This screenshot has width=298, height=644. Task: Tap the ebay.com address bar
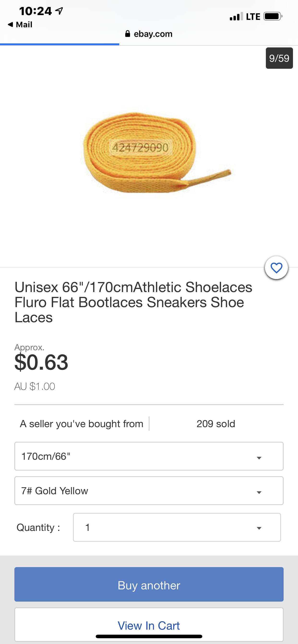coord(153,34)
